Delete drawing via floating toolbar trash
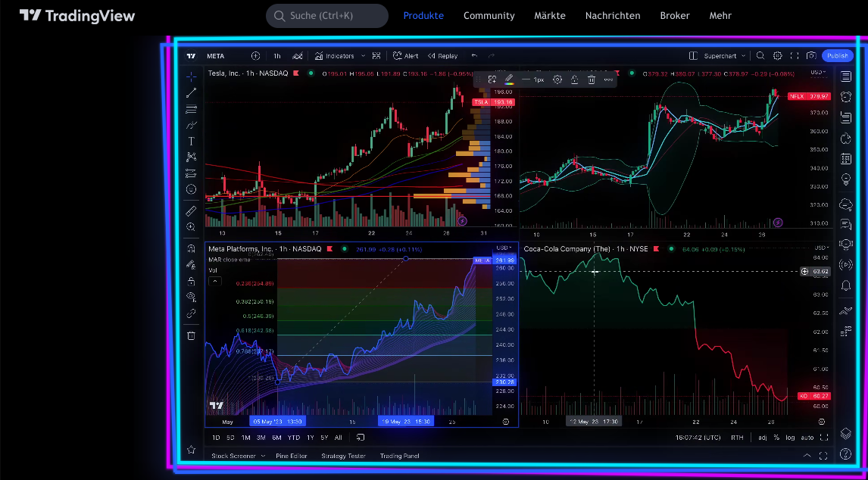The width and height of the screenshot is (868, 480). (x=592, y=79)
